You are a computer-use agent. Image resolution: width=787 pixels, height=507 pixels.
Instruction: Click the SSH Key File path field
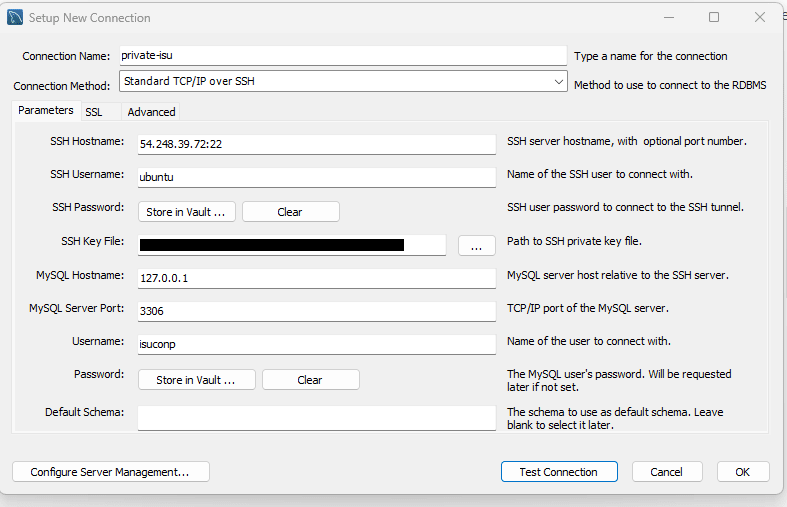click(292, 245)
